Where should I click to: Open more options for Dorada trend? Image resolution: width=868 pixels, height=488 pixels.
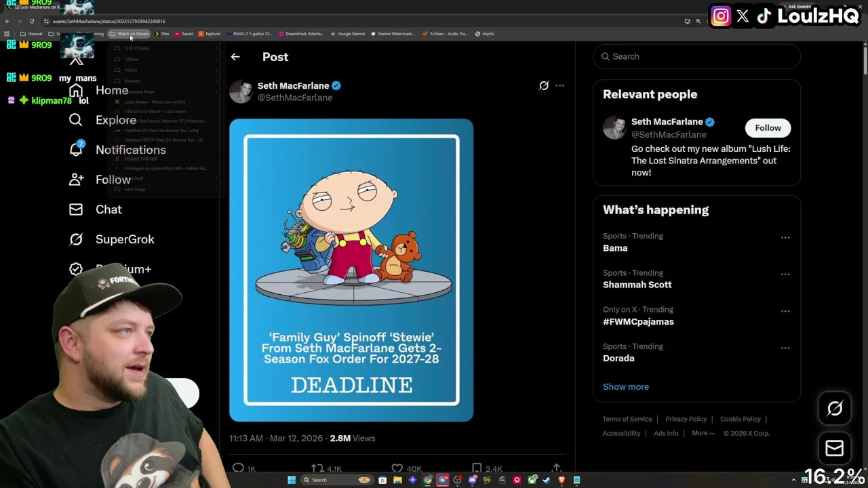tap(785, 348)
